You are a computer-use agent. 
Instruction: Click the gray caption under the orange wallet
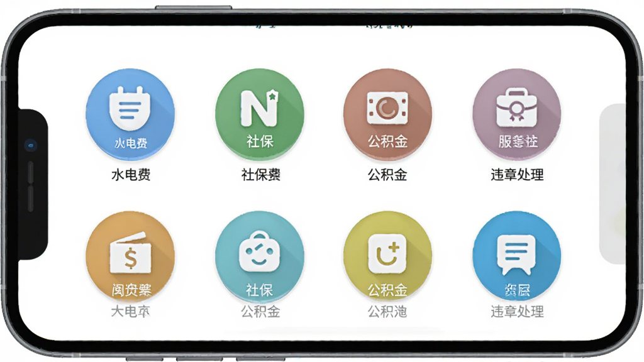click(131, 312)
